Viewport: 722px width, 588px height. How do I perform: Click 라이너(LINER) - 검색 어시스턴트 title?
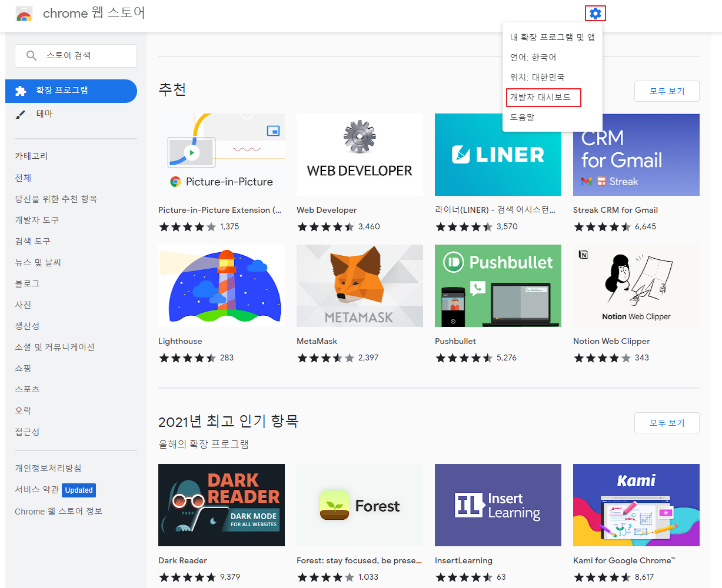pyautogui.click(x=495, y=210)
